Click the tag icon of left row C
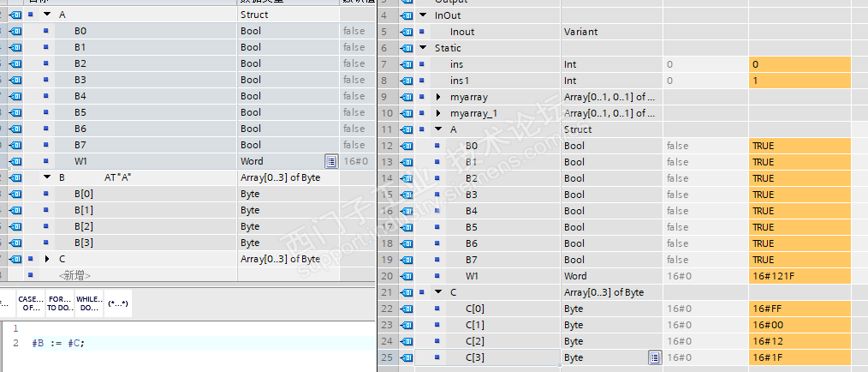The height and width of the screenshot is (372, 868). (15, 259)
